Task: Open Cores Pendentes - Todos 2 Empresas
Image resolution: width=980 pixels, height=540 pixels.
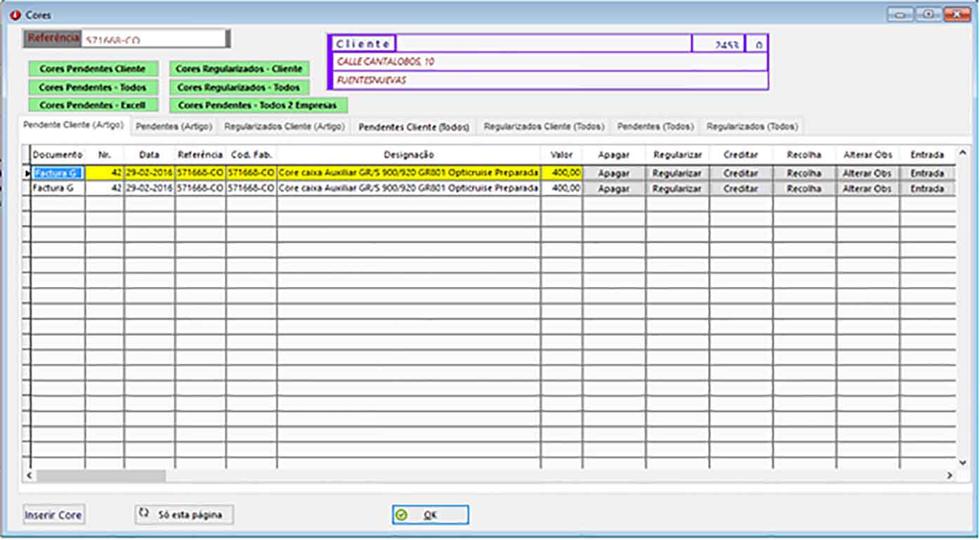Action: pos(258,105)
